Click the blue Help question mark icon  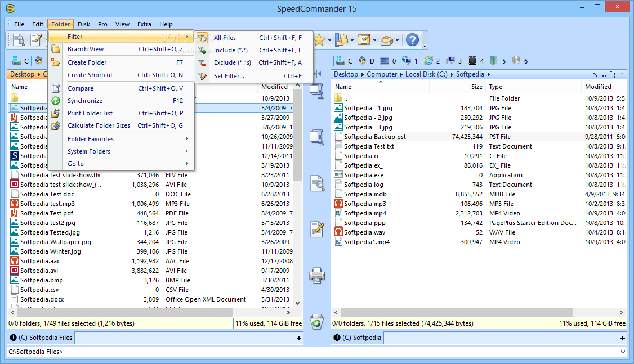[x=412, y=39]
